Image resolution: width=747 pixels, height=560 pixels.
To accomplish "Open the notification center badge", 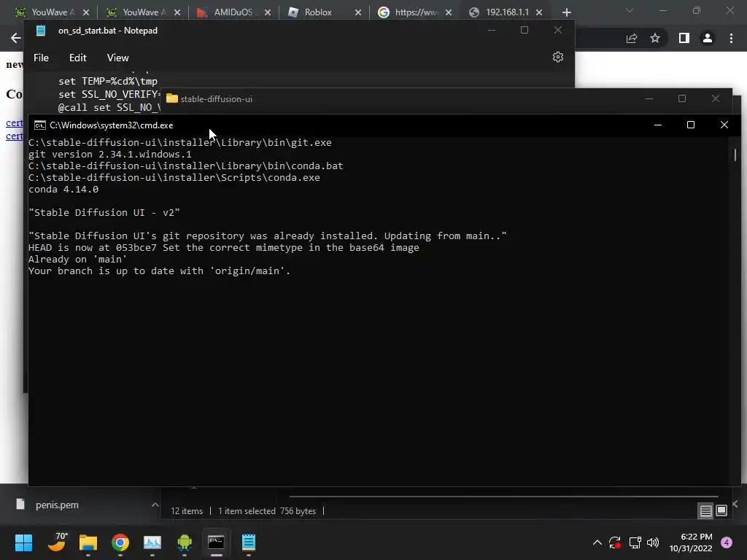I will [x=727, y=542].
